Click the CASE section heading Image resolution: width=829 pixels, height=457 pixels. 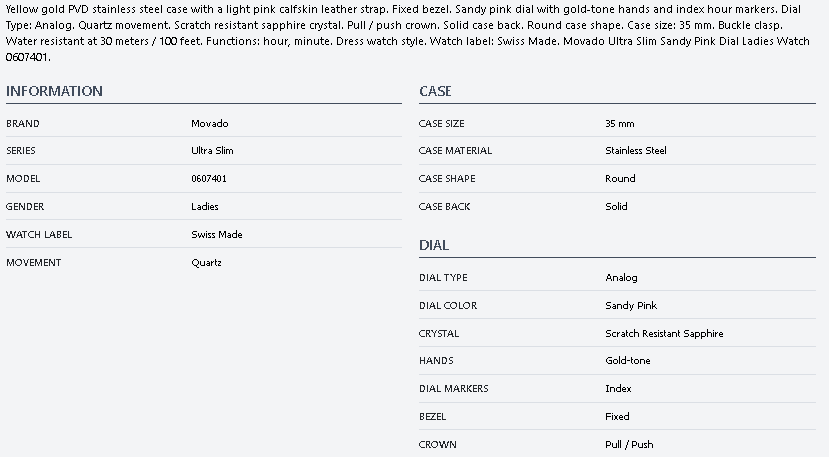(x=435, y=91)
